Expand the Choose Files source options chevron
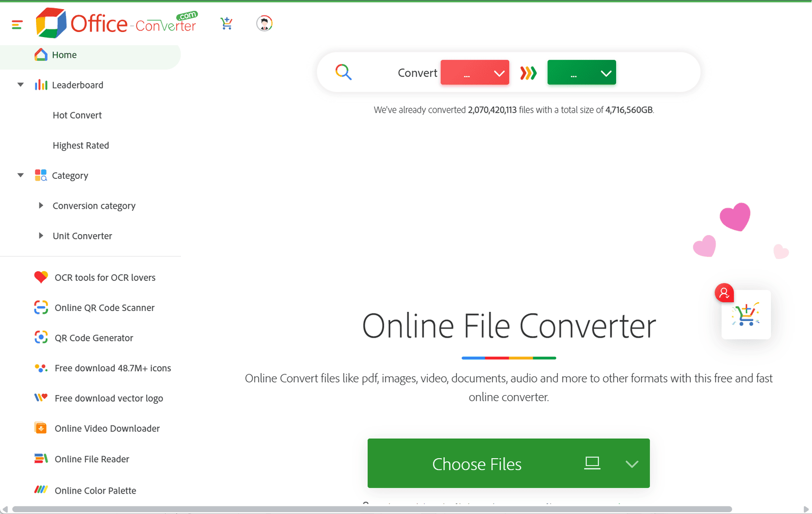The width and height of the screenshot is (812, 514). point(631,464)
